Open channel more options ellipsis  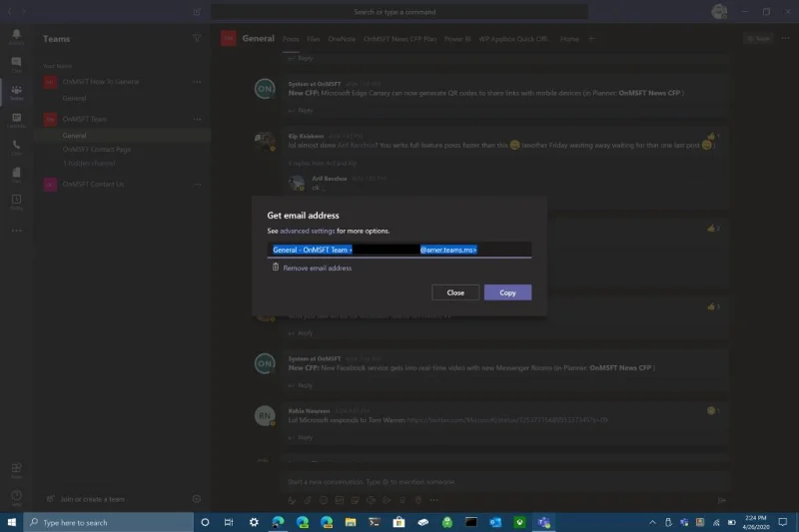[x=785, y=38]
